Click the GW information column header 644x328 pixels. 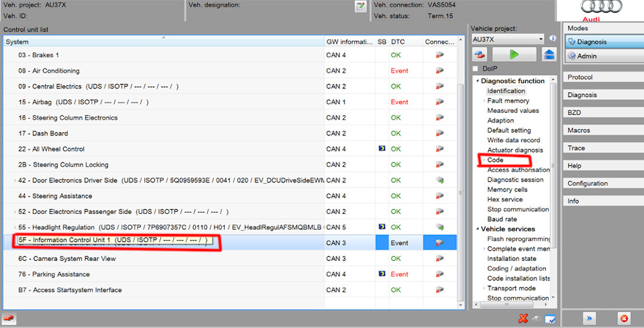point(350,42)
